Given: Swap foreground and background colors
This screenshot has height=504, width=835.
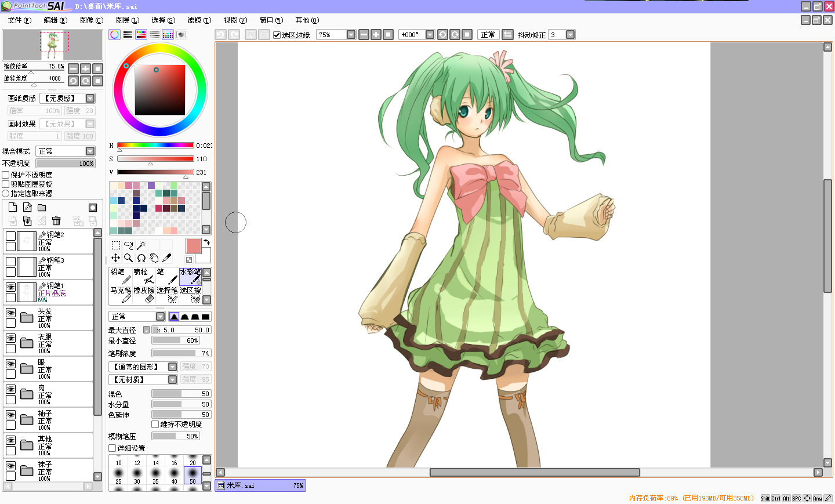Looking at the screenshot, I should click(206, 242).
